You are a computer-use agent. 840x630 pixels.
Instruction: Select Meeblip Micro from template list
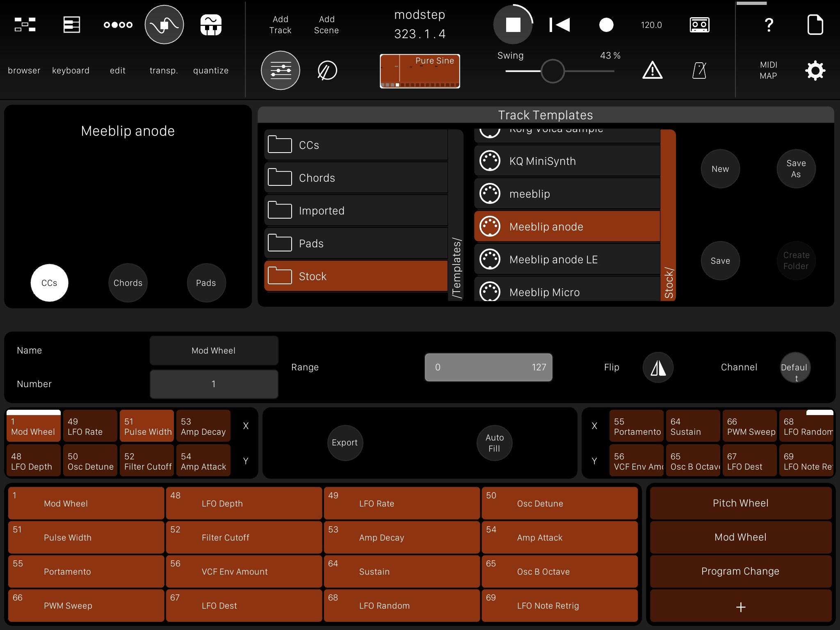coord(566,292)
